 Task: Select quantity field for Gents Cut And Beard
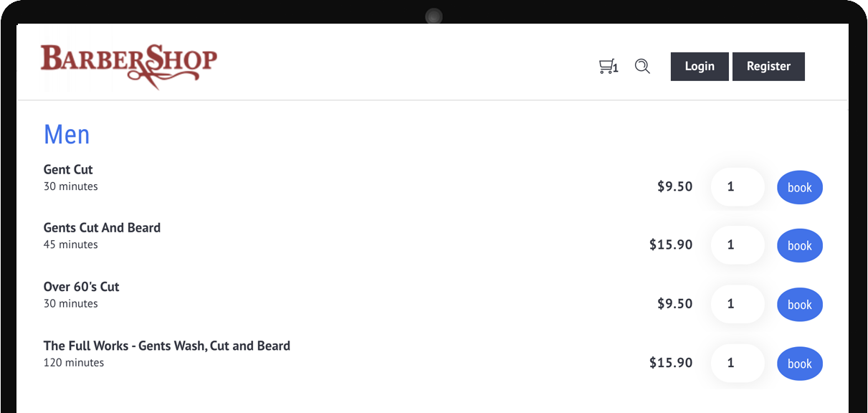pos(738,245)
